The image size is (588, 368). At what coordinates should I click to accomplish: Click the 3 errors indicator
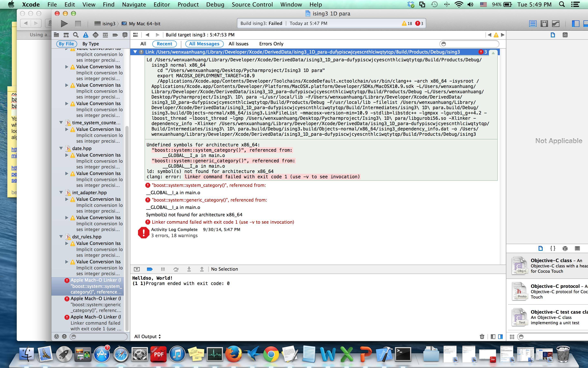419,24
